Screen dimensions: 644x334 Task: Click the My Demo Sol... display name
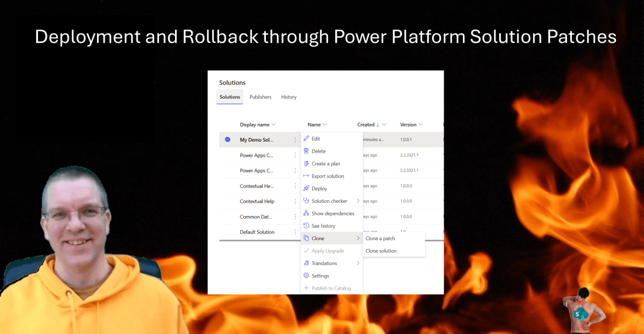click(256, 140)
